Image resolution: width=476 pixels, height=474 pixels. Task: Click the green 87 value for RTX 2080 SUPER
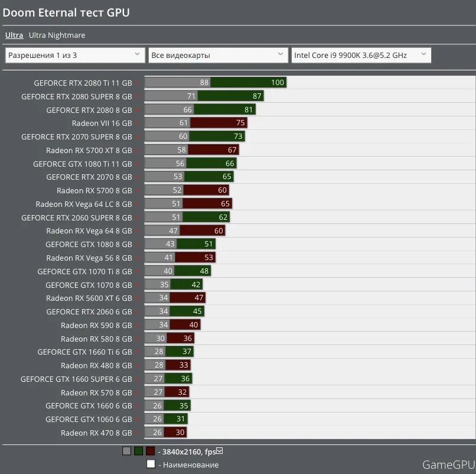point(257,96)
